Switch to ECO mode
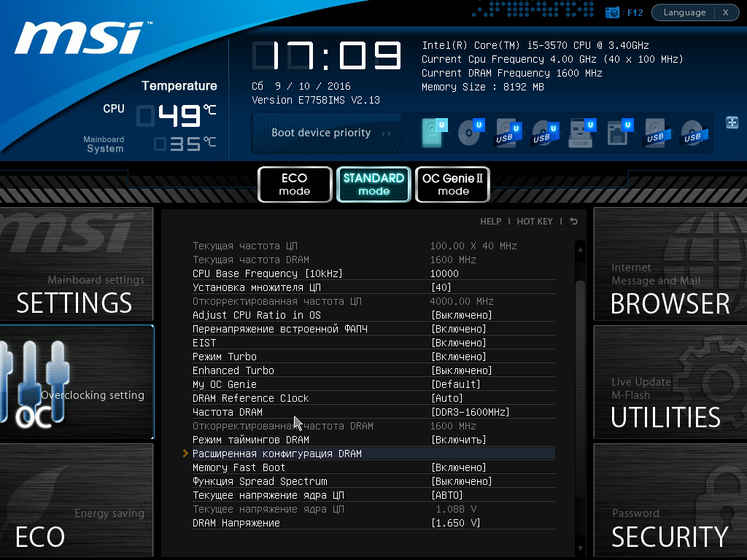747x560 pixels. (295, 184)
